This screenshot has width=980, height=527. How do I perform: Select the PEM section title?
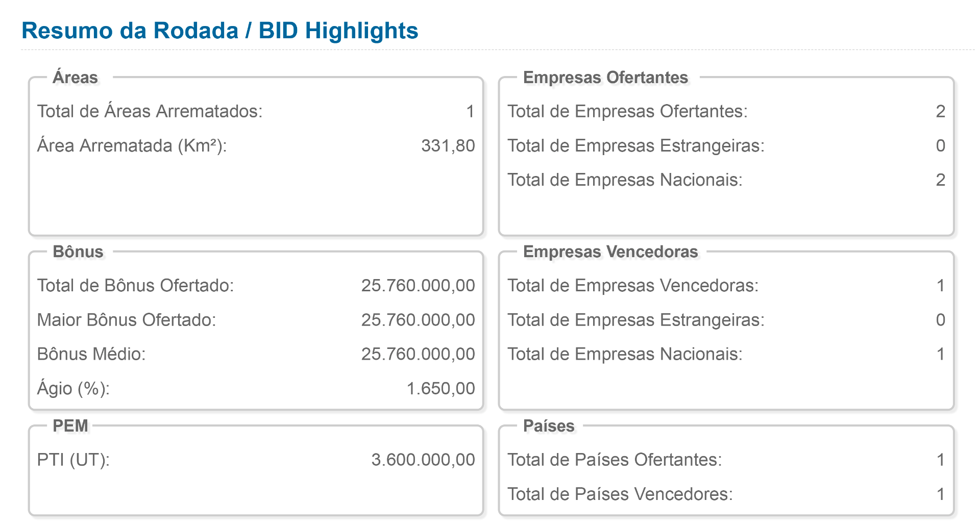(x=70, y=425)
